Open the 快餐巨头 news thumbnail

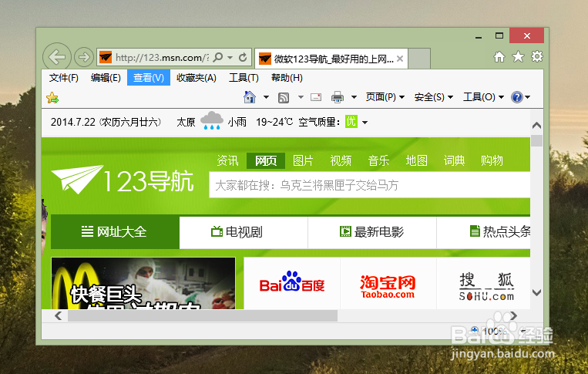coord(143,283)
